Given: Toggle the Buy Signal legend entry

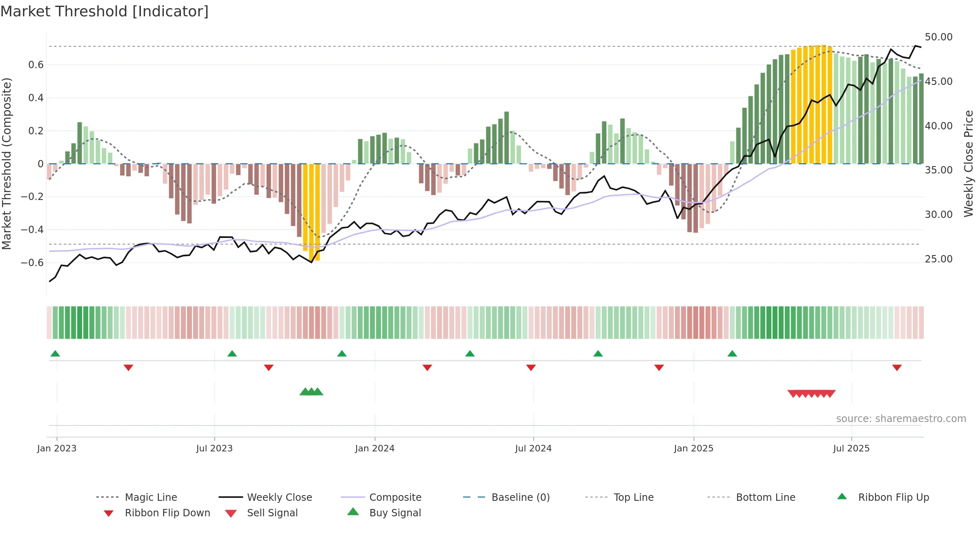Looking at the screenshot, I should point(384,513).
